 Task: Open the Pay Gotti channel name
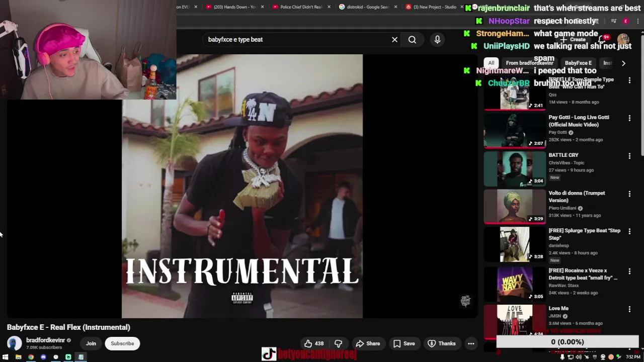click(557, 133)
